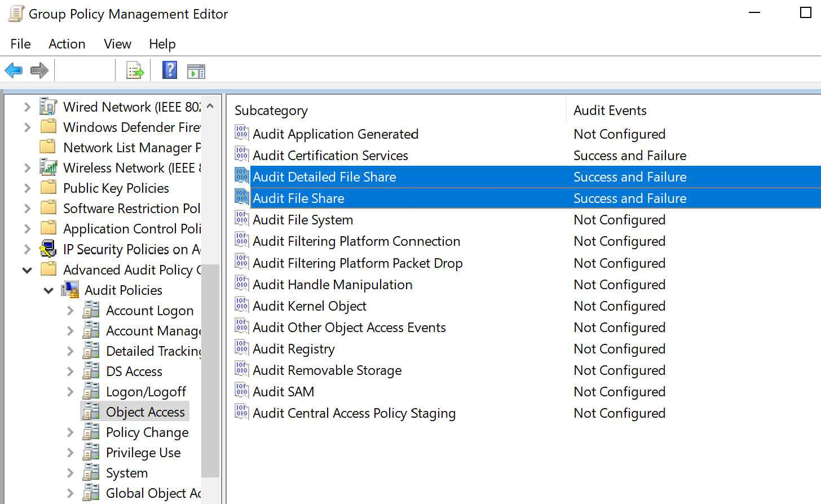
Task: Collapse the Audit Policies node
Action: tap(48, 290)
